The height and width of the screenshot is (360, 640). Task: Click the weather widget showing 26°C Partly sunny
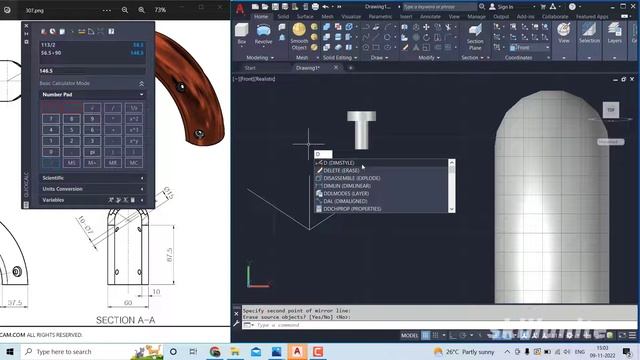point(464,351)
